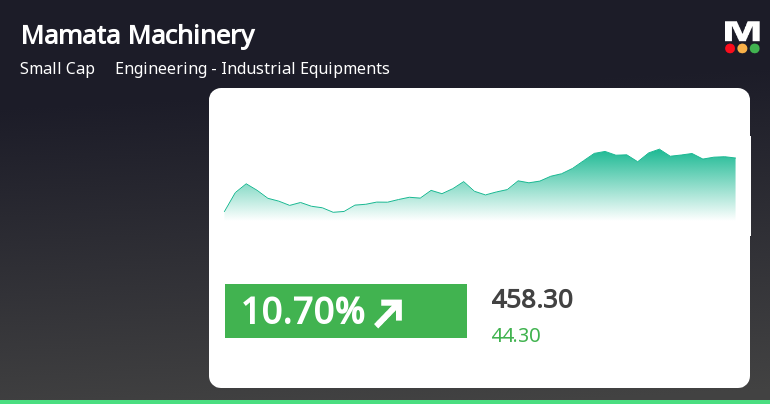This screenshot has height=404, width=770.
Task: Select the Small Cap label
Action: (57, 69)
